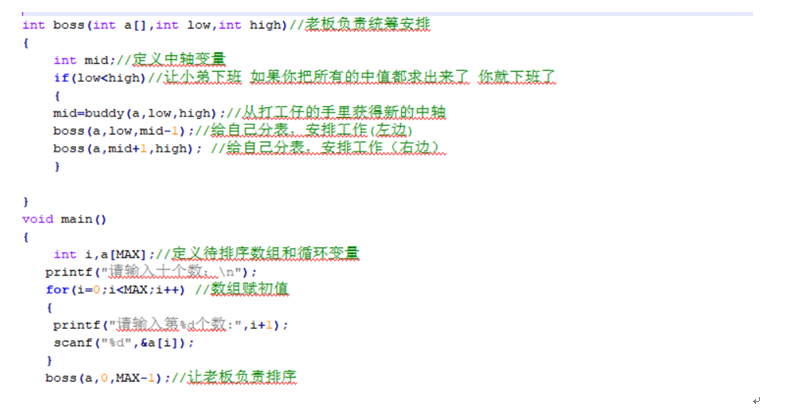Click the call 'boss(a,low,mid-1);'

coord(123,131)
